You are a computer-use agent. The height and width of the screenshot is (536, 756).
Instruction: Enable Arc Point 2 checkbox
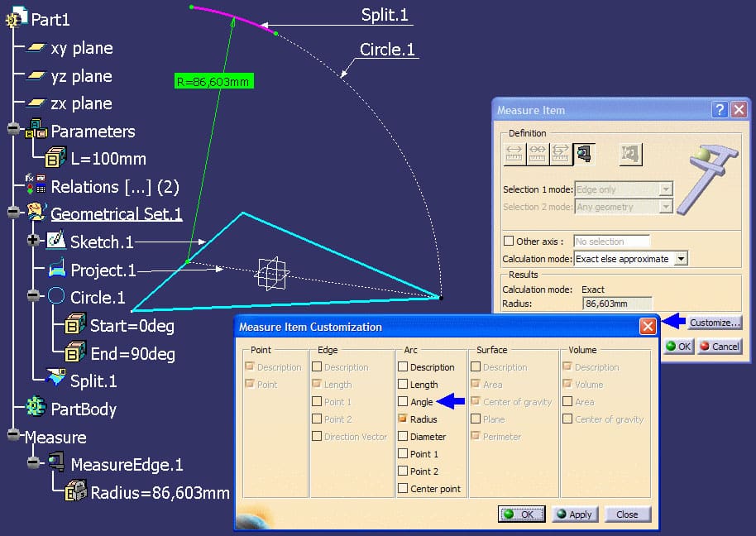click(x=403, y=471)
